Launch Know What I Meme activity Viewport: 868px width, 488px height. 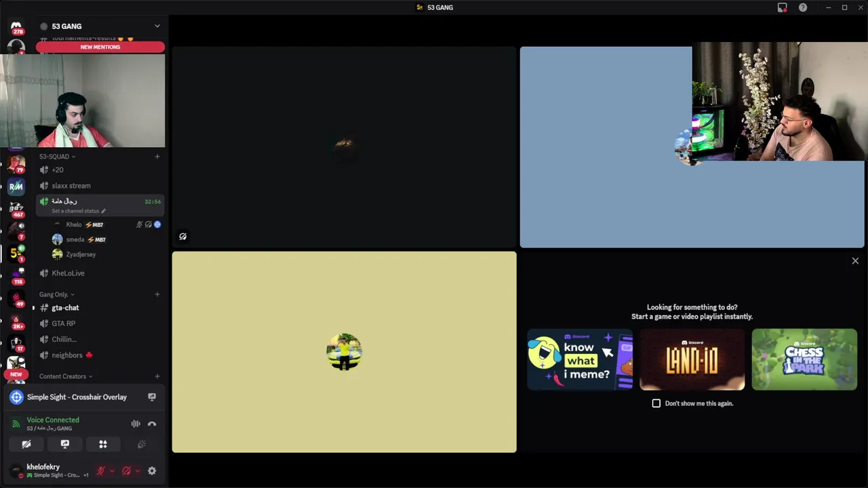point(580,359)
